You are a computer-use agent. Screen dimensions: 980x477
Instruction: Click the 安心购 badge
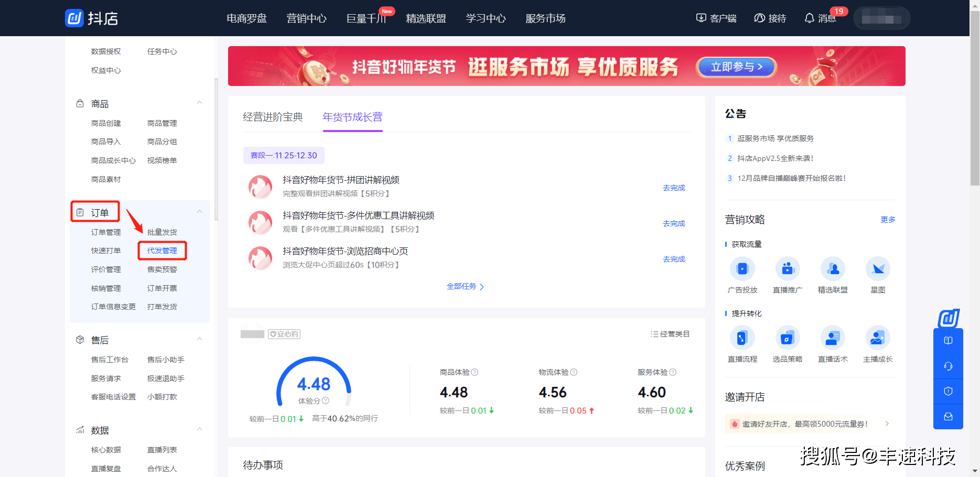tap(284, 334)
